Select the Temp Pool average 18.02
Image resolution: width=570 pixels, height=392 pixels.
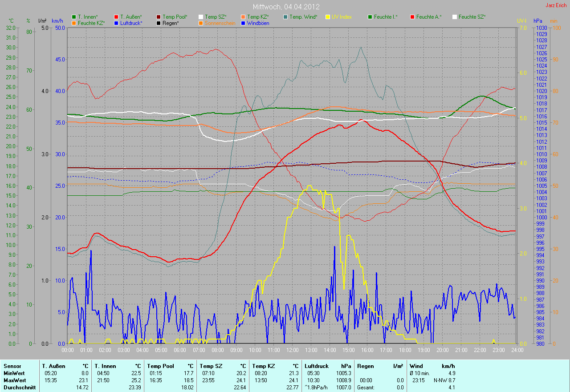(x=187, y=388)
